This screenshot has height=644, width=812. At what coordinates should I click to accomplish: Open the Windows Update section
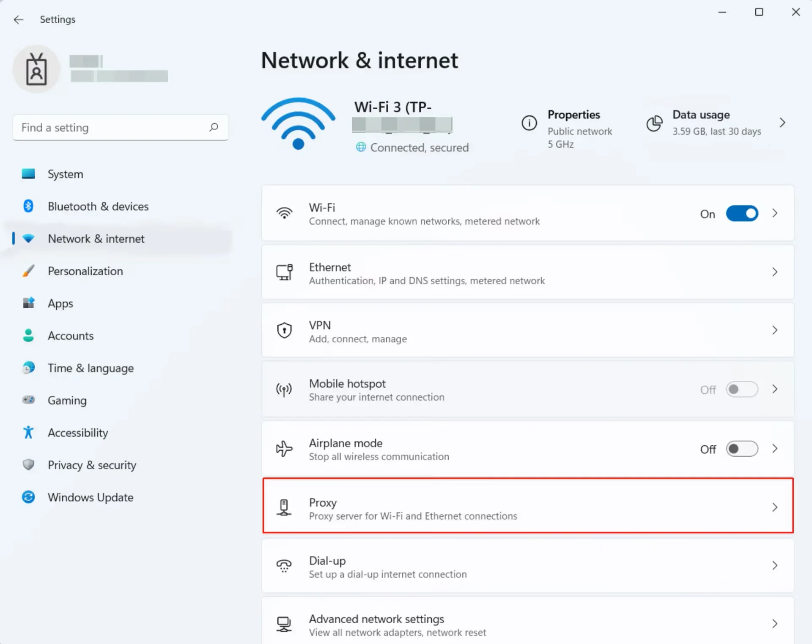point(90,497)
